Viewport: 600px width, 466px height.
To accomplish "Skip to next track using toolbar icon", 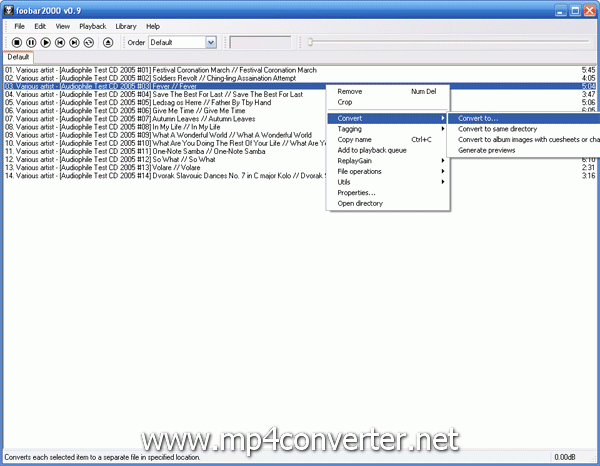I will [75, 43].
